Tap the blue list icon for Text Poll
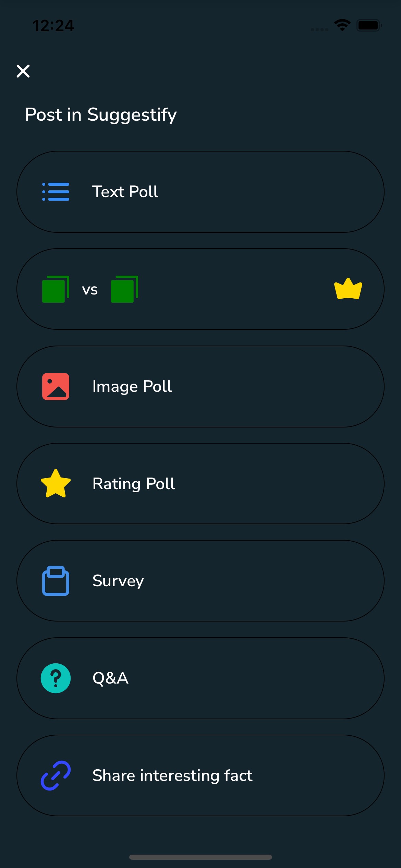 pos(56,192)
